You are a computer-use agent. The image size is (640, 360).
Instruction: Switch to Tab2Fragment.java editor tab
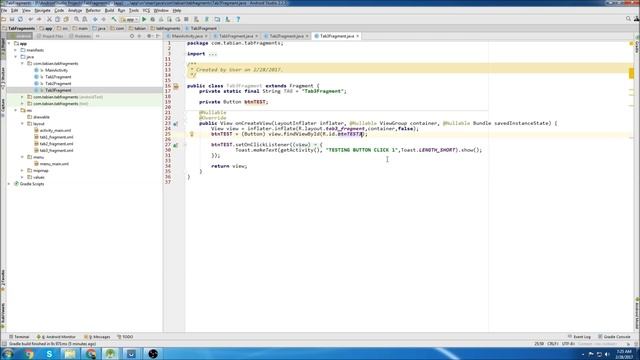286,36
